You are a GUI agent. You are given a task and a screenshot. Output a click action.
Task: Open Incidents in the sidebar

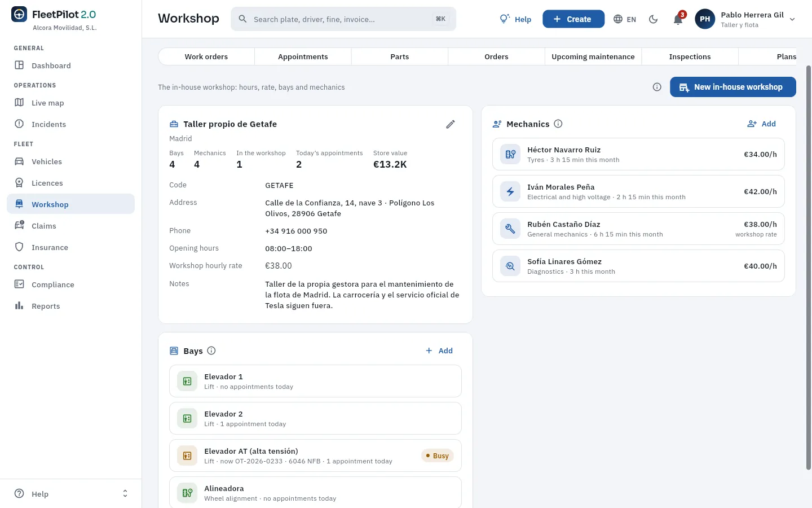click(x=71, y=124)
